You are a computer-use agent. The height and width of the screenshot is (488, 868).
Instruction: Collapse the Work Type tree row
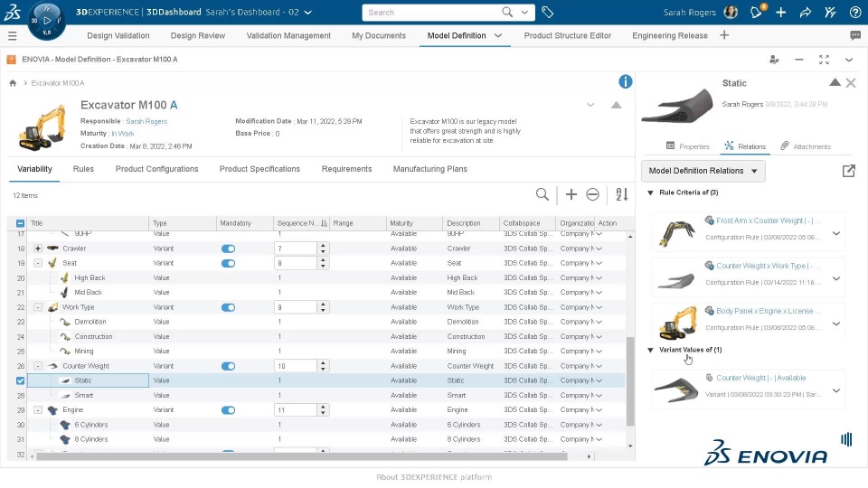coord(38,307)
